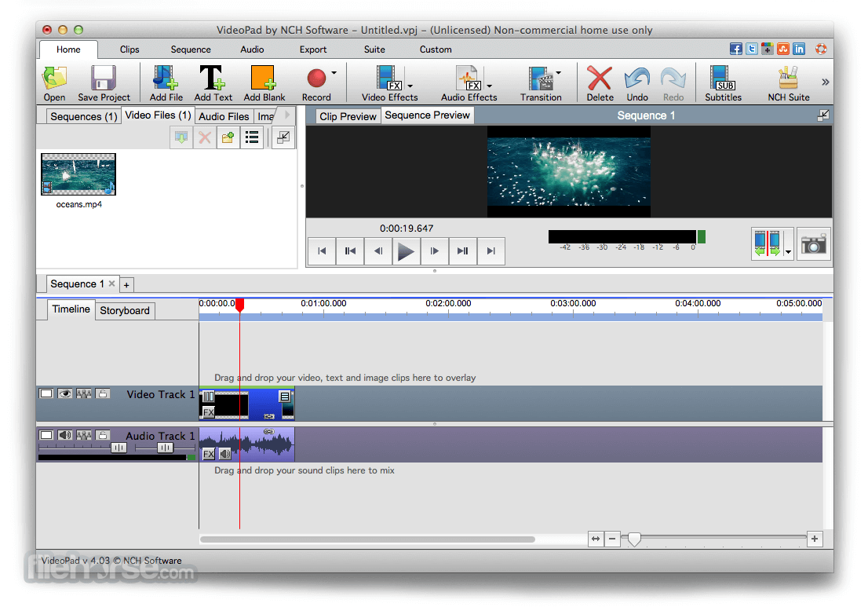Delete the selection with the red X
The width and height of the screenshot is (868, 607).
tap(600, 78)
